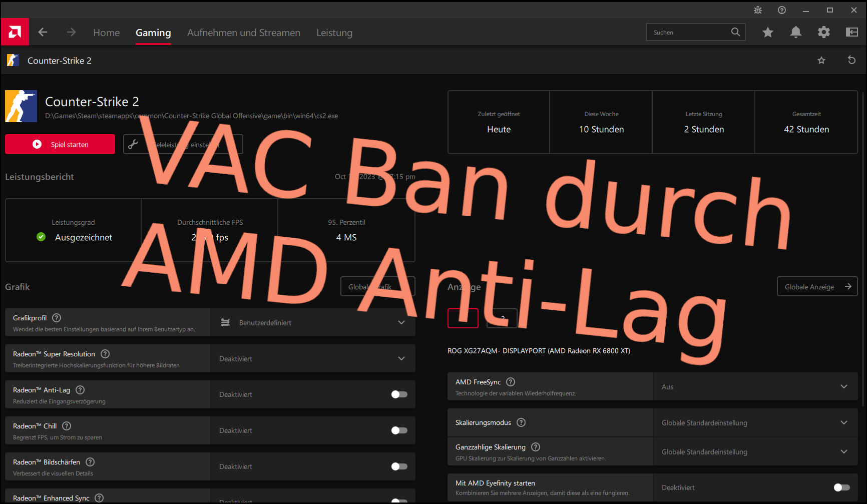Click the AMD logo icon
The image size is (867, 504).
(15, 32)
